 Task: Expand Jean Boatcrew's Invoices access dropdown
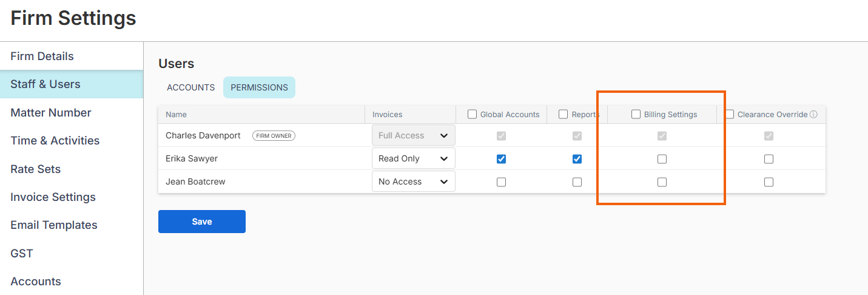coord(413,181)
